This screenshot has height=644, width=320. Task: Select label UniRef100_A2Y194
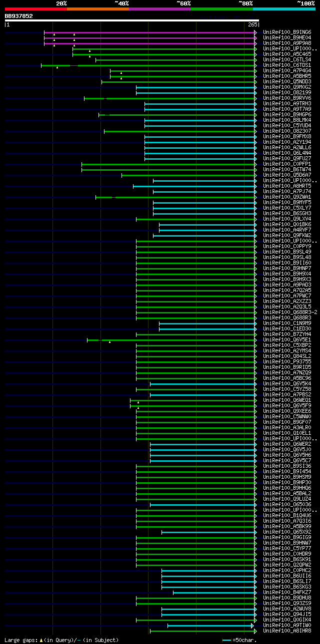pos(287,142)
